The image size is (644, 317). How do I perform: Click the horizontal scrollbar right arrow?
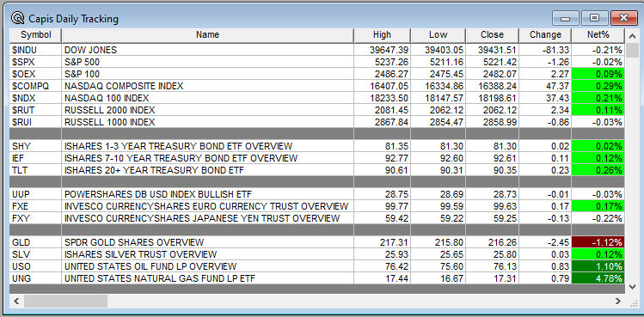pos(618,301)
